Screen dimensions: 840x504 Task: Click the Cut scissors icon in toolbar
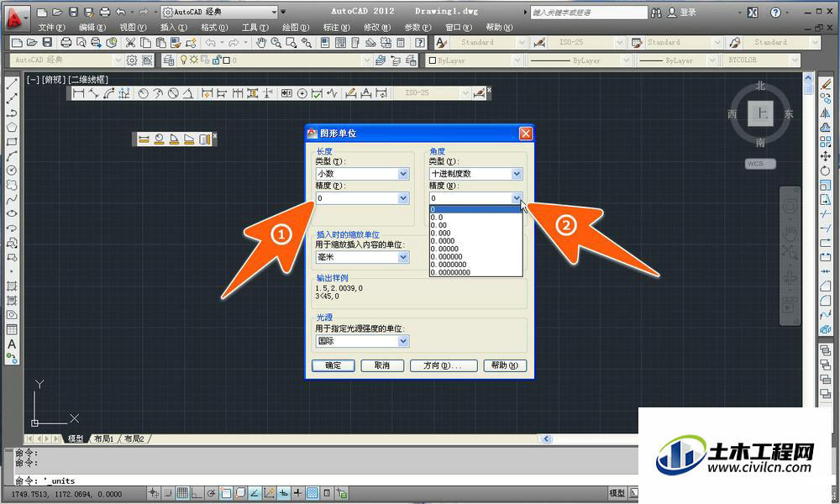point(131,42)
